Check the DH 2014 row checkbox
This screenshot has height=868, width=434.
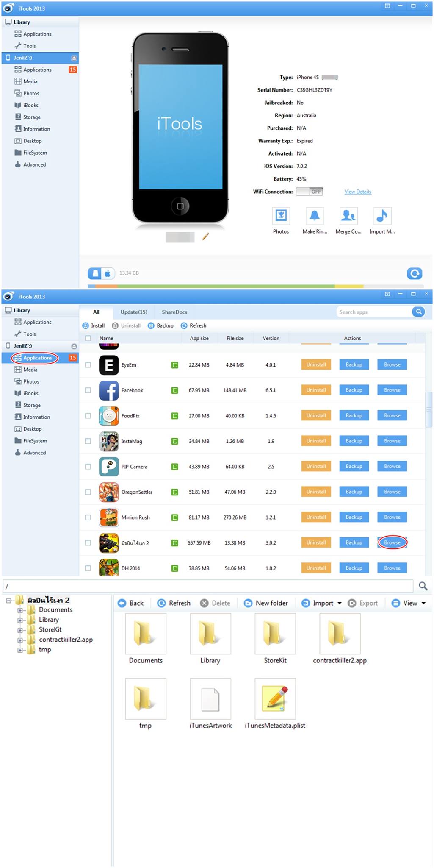coord(88,568)
